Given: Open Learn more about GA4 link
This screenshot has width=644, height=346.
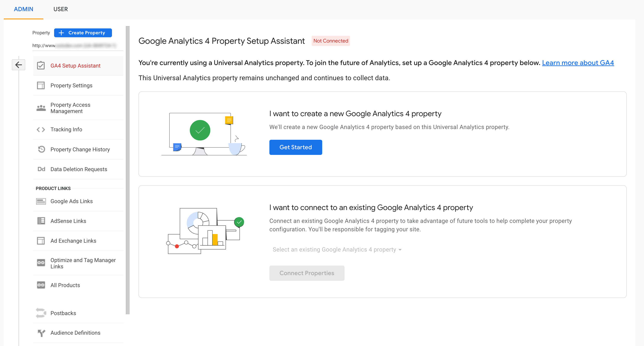Looking at the screenshot, I should [578, 63].
